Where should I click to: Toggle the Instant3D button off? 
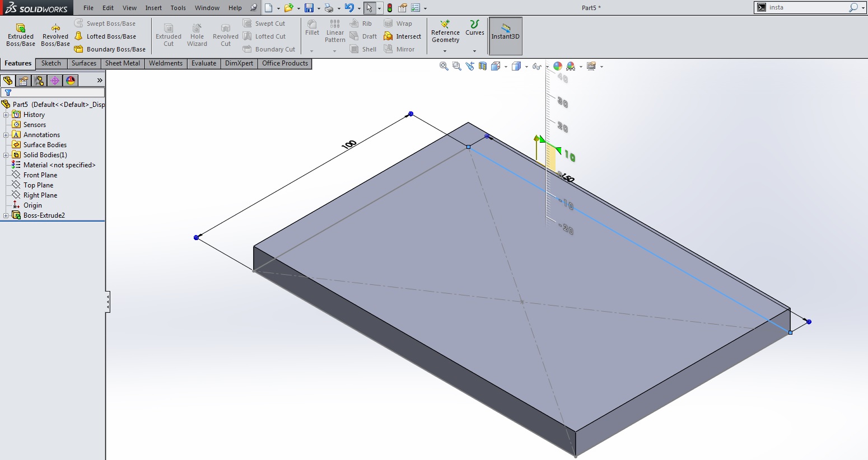pyautogui.click(x=505, y=36)
